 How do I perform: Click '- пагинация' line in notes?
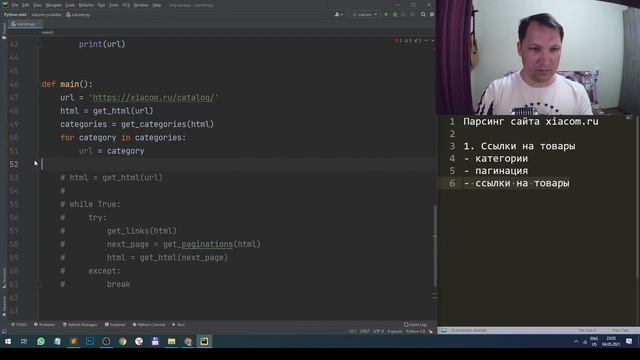point(496,171)
